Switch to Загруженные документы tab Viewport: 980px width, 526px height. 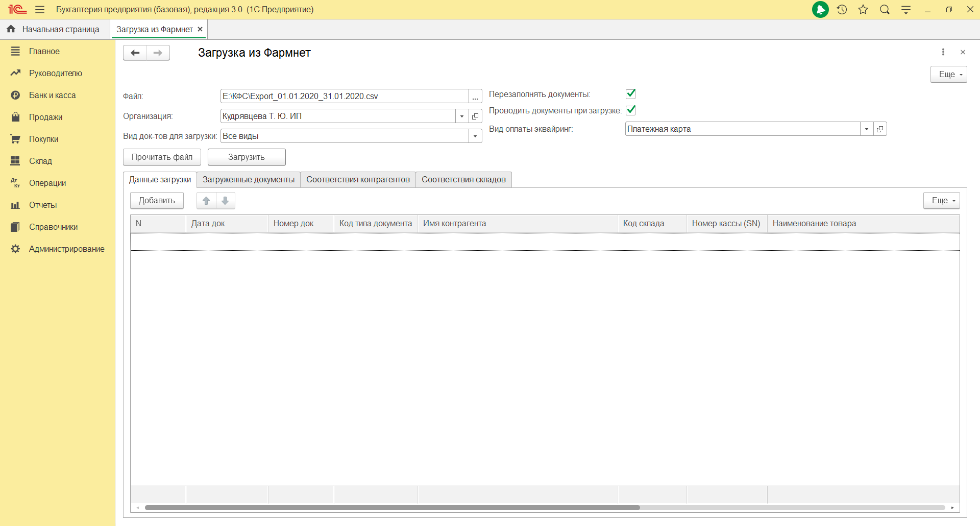tap(249, 180)
